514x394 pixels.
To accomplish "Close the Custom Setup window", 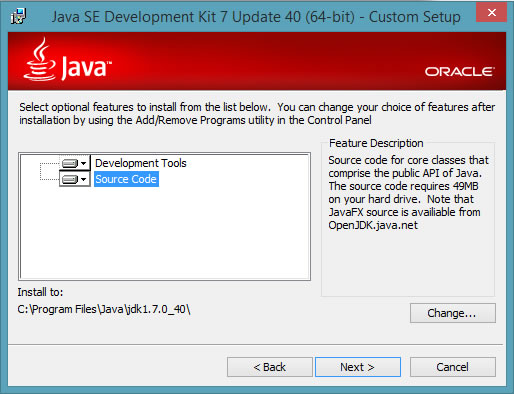I will click(x=491, y=13).
